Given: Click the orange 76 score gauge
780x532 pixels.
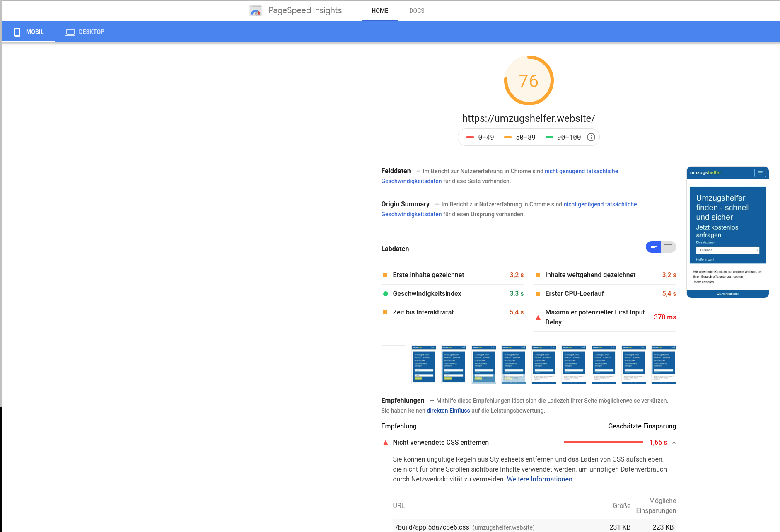Looking at the screenshot, I should pos(529,80).
